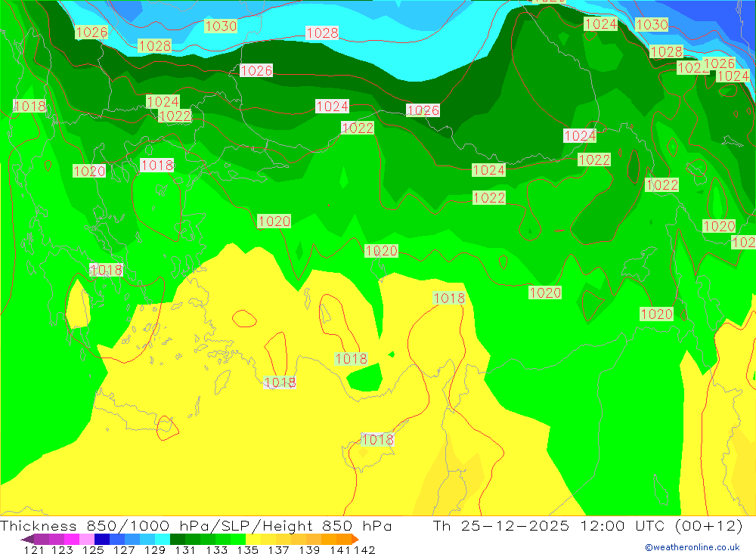The height and width of the screenshot is (554, 756).
Task: Click the 1018 isobar label over Cyprus
Action: pyautogui.click(x=377, y=439)
